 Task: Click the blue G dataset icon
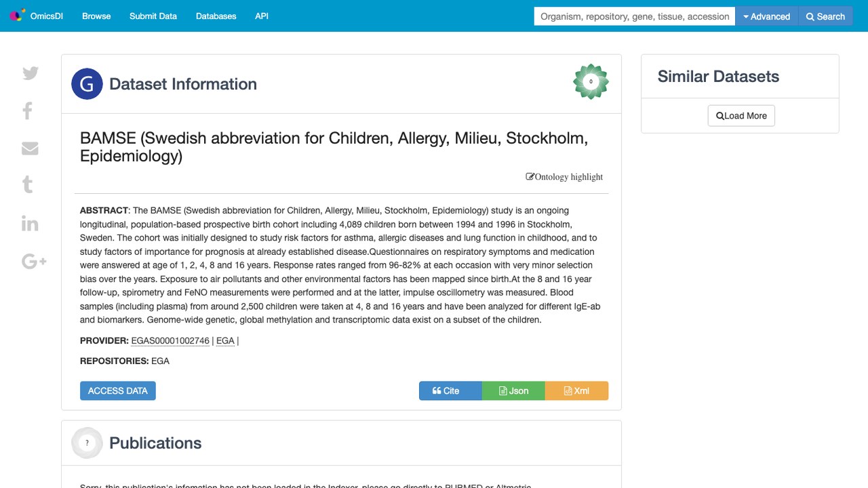(87, 84)
